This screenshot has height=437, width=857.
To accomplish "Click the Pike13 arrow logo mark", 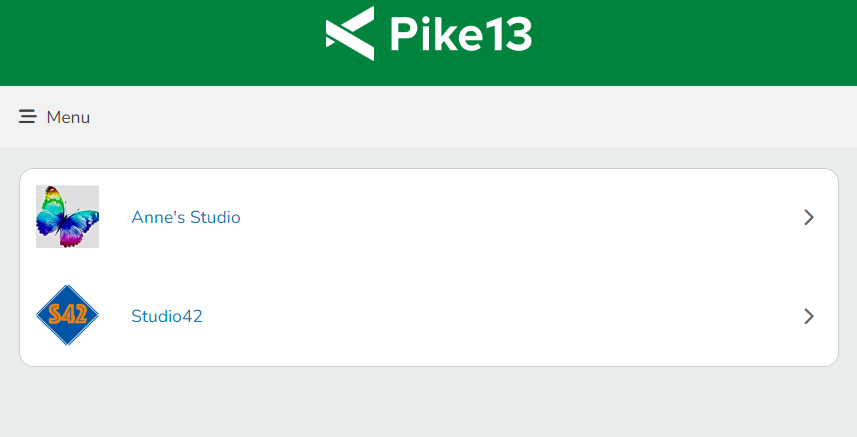I will click(x=350, y=34).
